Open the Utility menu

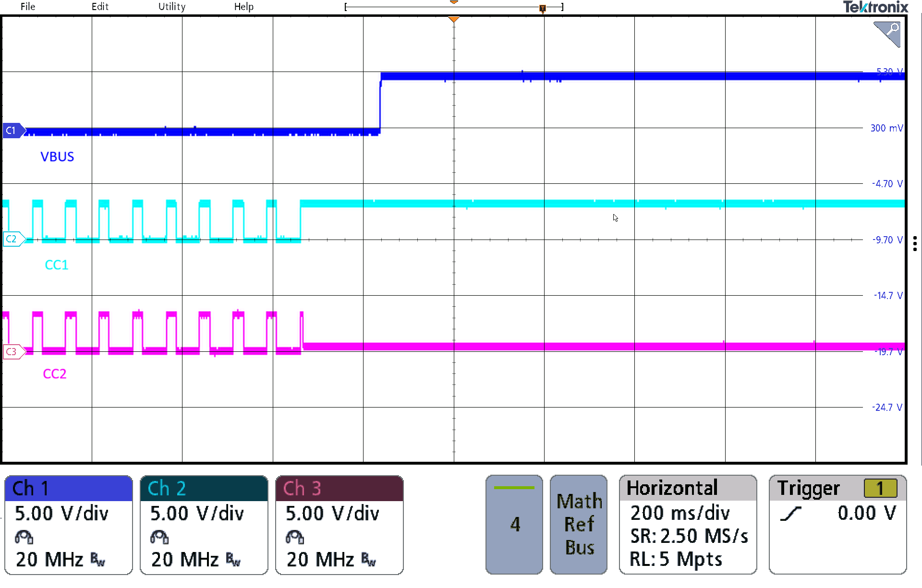click(172, 7)
